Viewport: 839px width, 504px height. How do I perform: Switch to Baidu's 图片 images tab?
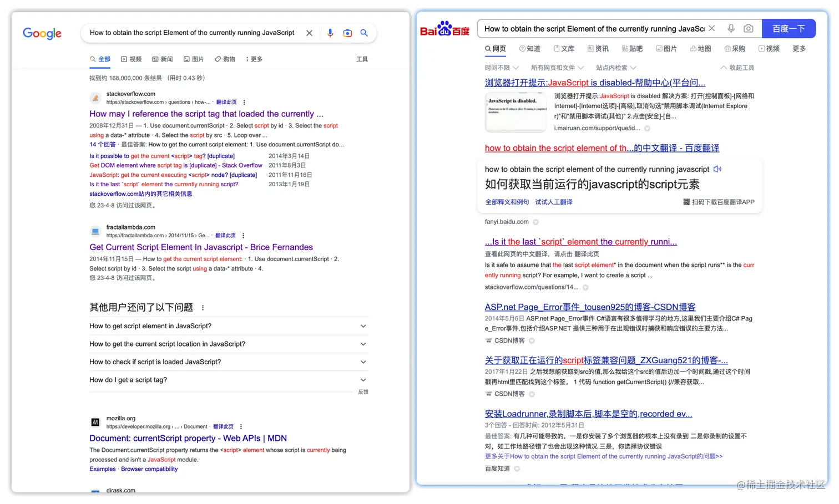click(666, 49)
